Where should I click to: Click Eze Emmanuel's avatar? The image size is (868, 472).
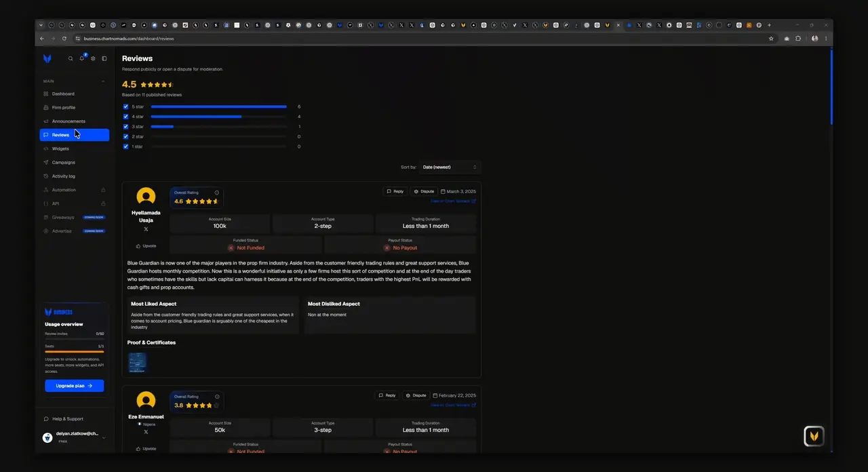[x=146, y=401]
